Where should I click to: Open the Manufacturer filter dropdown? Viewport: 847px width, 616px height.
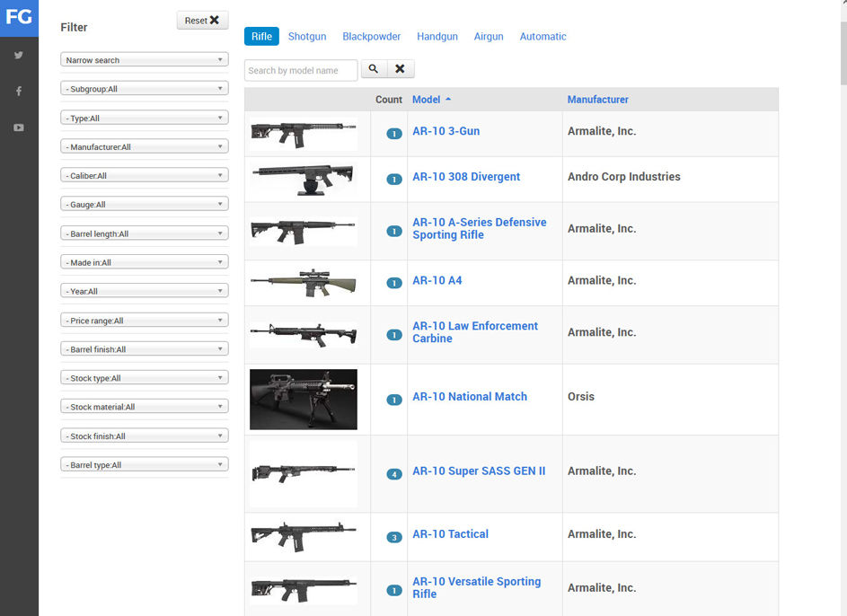[145, 146]
